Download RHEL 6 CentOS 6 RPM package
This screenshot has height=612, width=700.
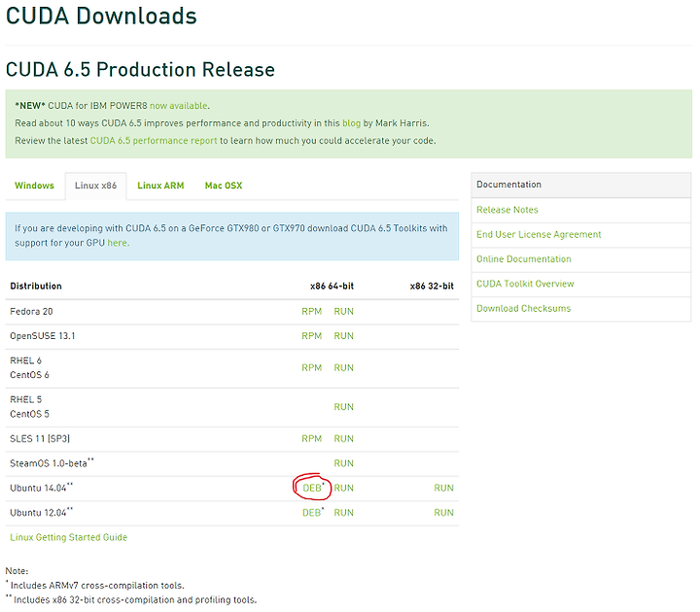[x=312, y=367]
